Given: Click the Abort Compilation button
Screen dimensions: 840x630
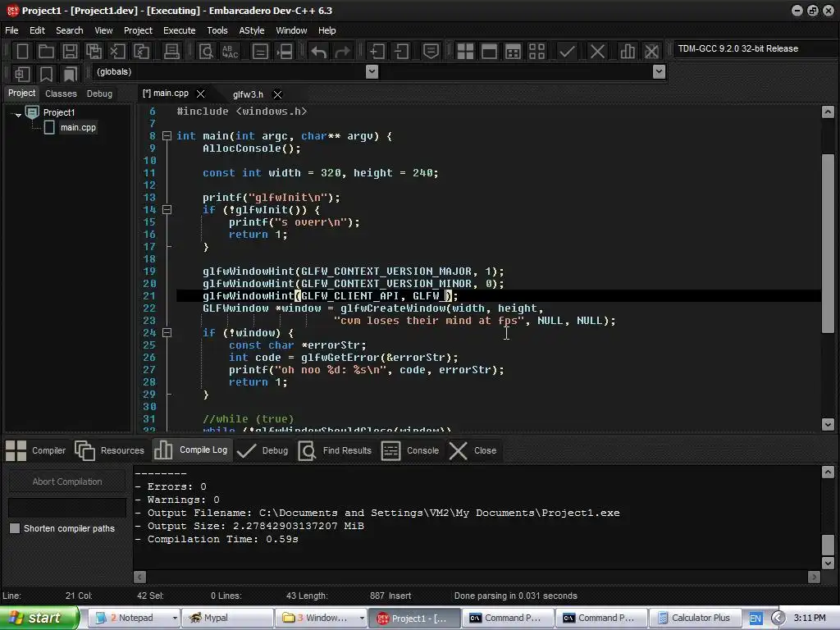Looking at the screenshot, I should click(67, 482).
